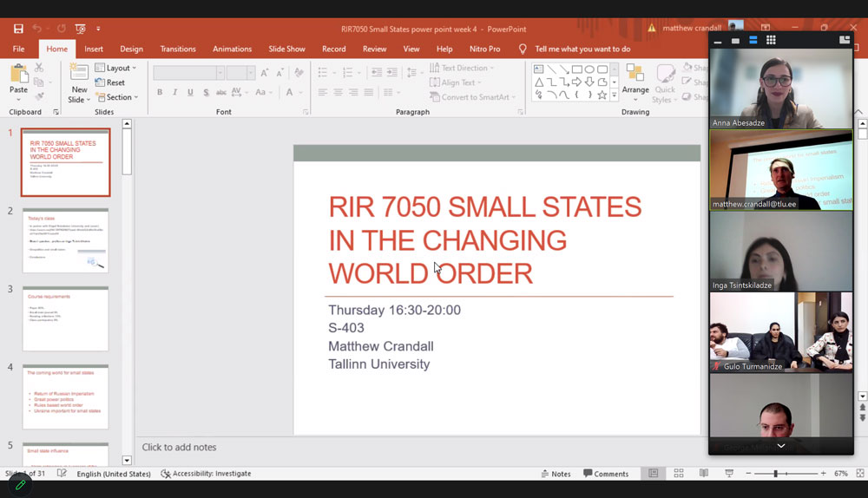Open Reading View from the status bar
The height and width of the screenshot is (498, 868).
(704, 474)
